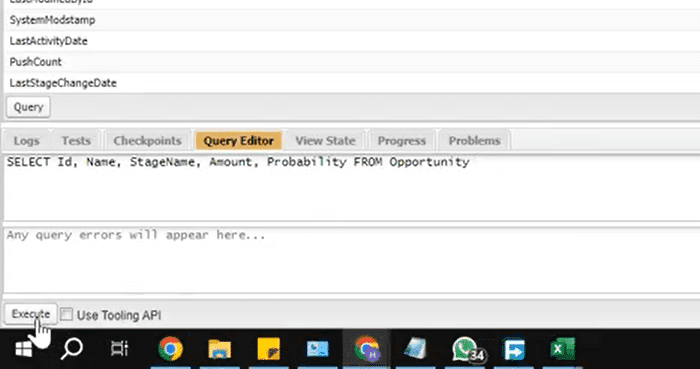Select the LastStageChangeDate field row

pyautogui.click(x=352, y=83)
